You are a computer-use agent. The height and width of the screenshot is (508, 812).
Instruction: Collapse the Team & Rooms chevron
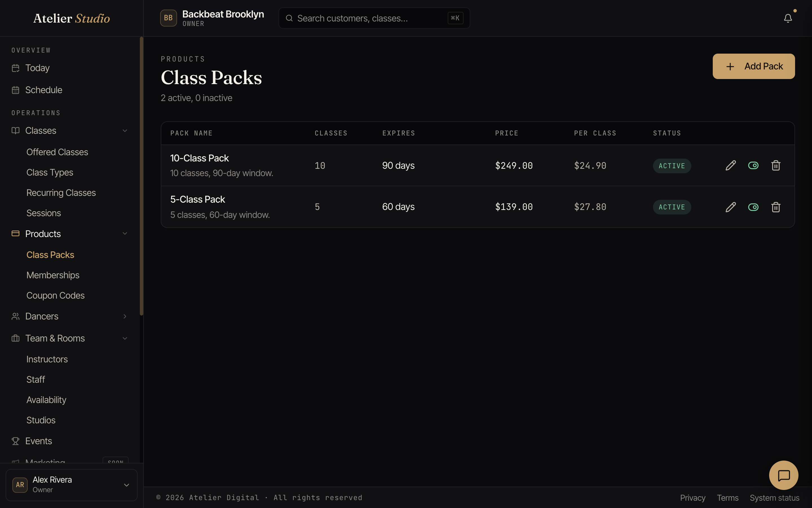125,338
